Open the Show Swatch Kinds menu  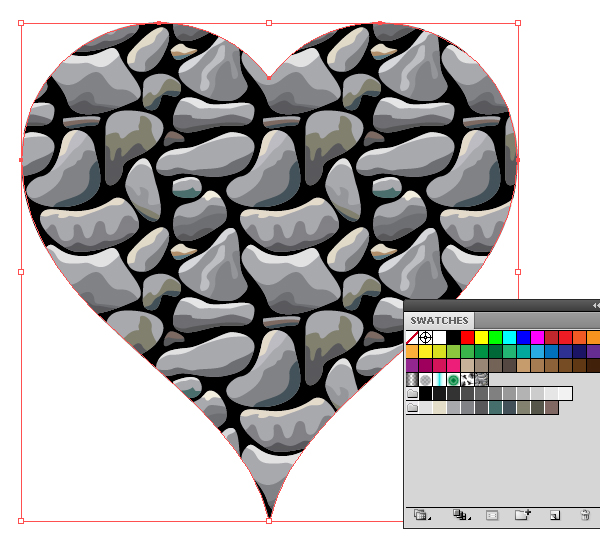(x=461, y=515)
